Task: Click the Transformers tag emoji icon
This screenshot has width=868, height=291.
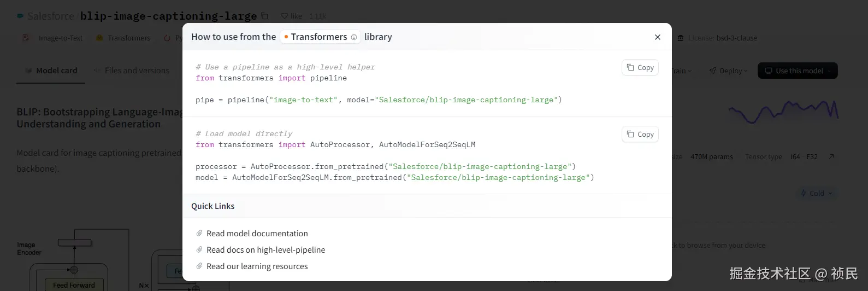Action: (x=99, y=38)
